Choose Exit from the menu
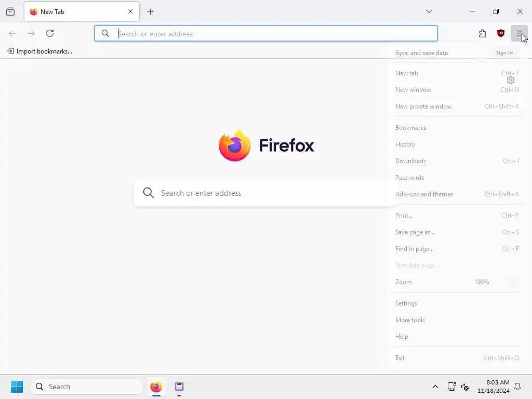This screenshot has width=532, height=399. (x=457, y=358)
